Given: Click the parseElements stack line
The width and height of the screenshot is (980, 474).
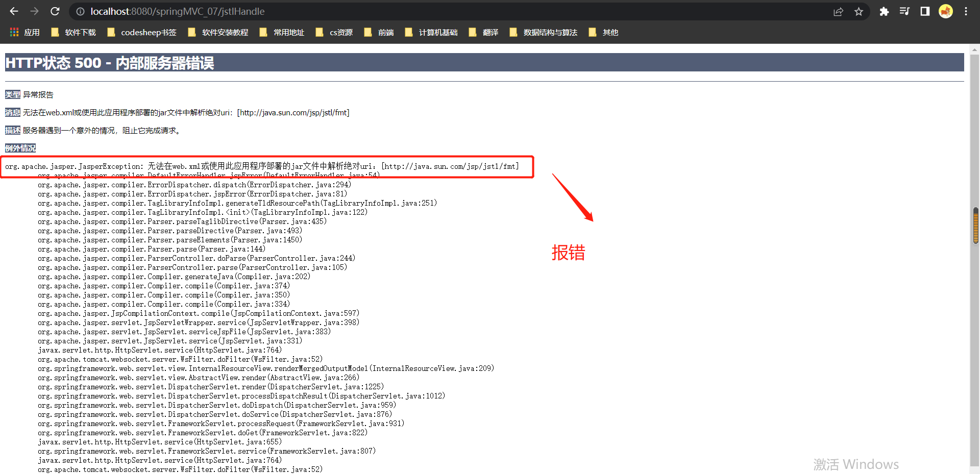Looking at the screenshot, I should coord(170,240).
